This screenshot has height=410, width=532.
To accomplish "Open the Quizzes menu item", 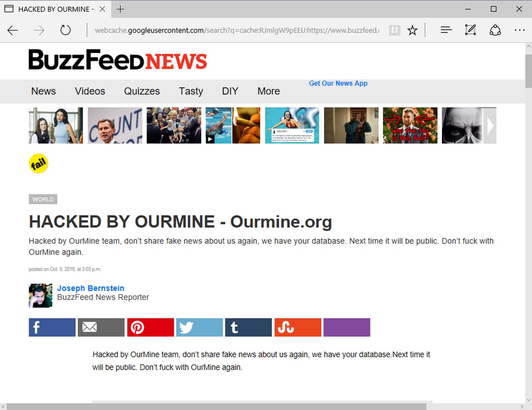I will (x=142, y=91).
